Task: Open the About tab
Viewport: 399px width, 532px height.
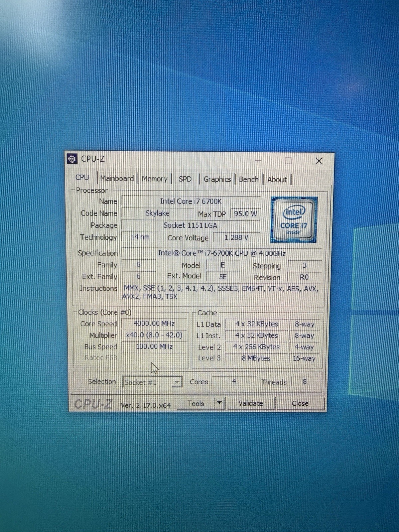Action: 277,180
